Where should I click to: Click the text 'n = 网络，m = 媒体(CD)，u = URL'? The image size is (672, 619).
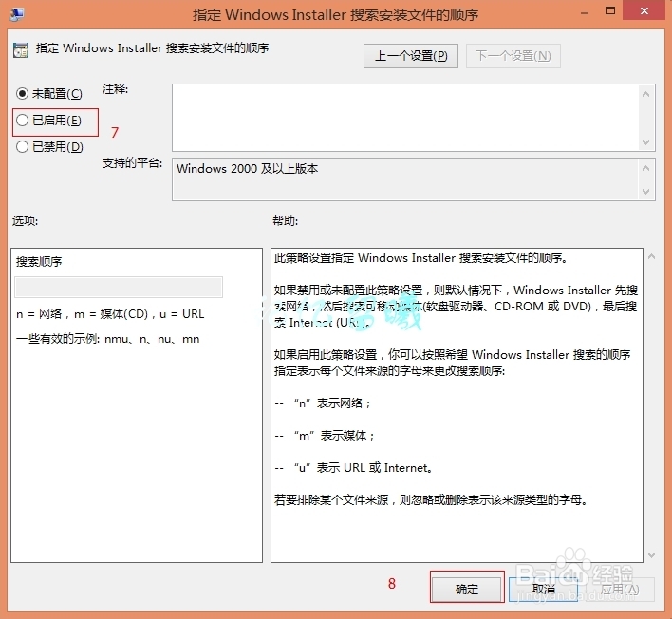pyautogui.click(x=110, y=314)
